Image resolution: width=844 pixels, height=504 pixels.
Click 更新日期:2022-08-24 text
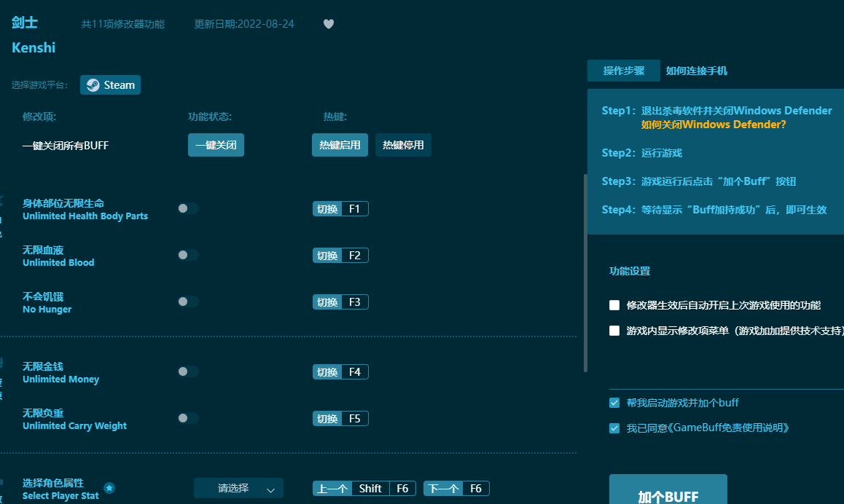(x=244, y=24)
